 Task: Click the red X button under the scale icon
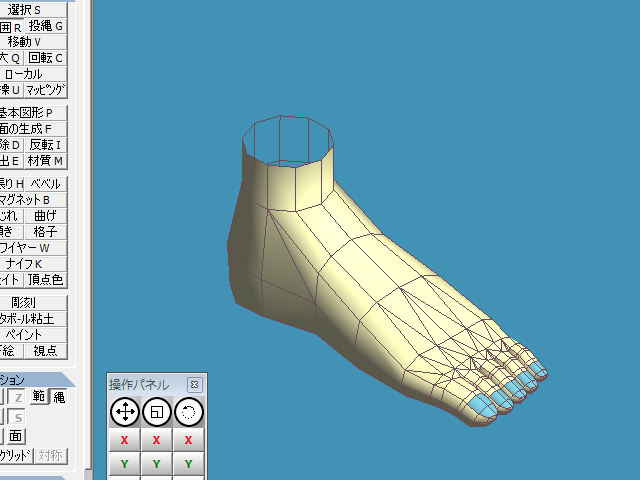(156, 440)
